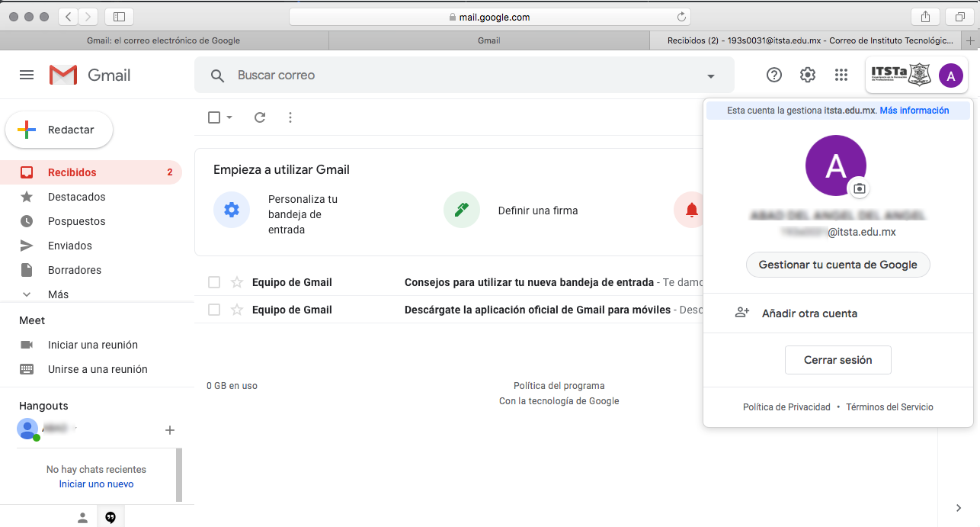Click Safari's share icon
Image resolution: width=980 pixels, height=527 pixels.
(x=926, y=17)
